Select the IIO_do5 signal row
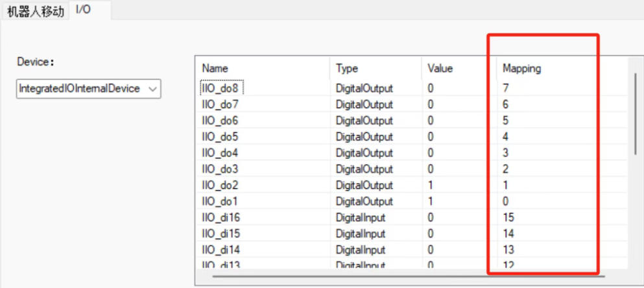644x288 pixels. 221,137
